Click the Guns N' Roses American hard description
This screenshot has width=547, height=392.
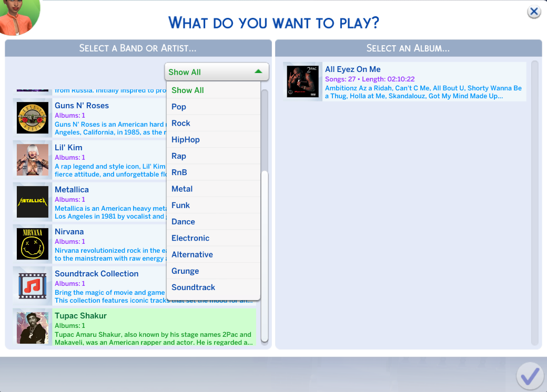point(111,128)
